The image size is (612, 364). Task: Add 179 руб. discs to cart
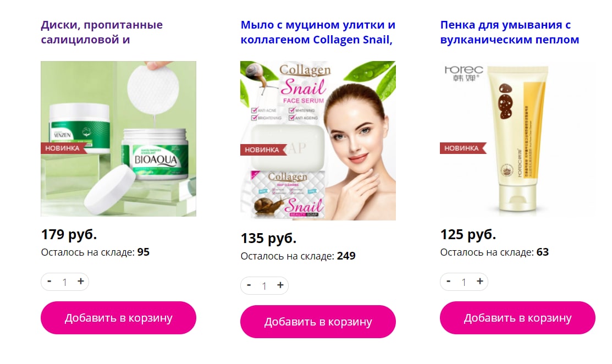pos(118,318)
